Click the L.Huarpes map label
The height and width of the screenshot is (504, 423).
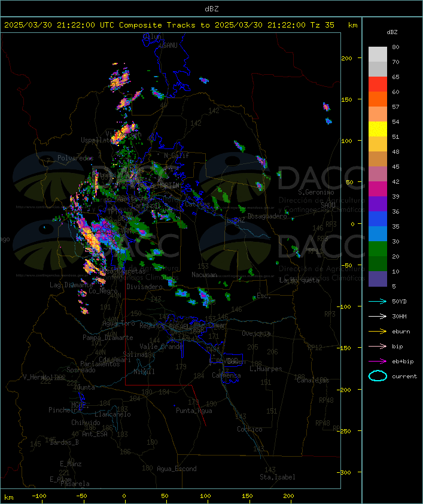click(x=266, y=369)
